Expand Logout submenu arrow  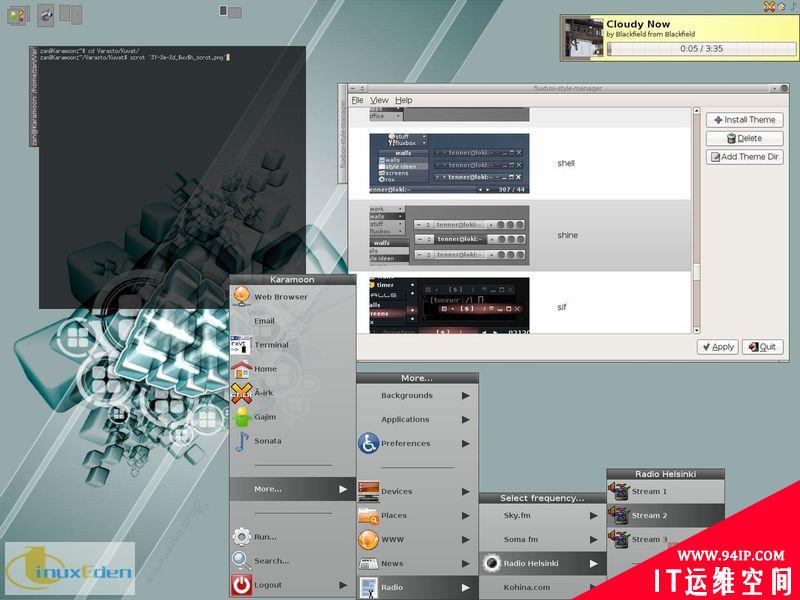coord(343,585)
